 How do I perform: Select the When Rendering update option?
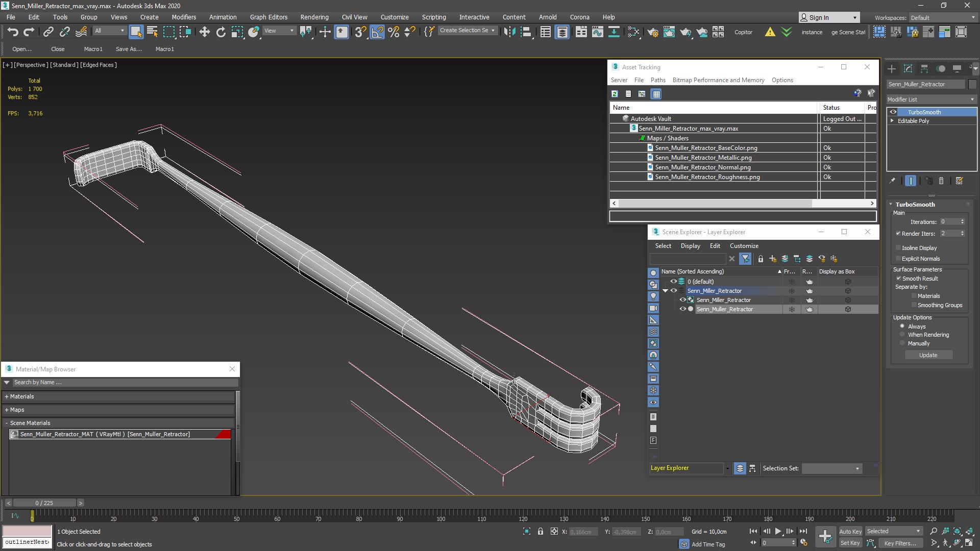[x=902, y=335]
